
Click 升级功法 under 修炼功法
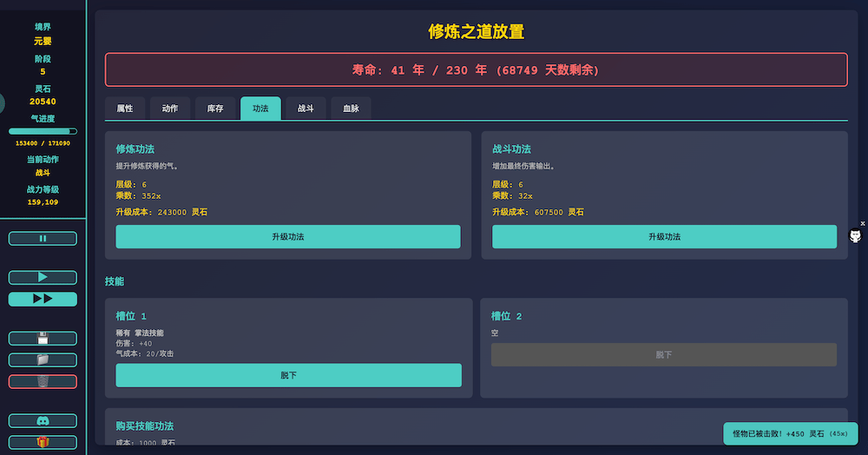pos(288,237)
